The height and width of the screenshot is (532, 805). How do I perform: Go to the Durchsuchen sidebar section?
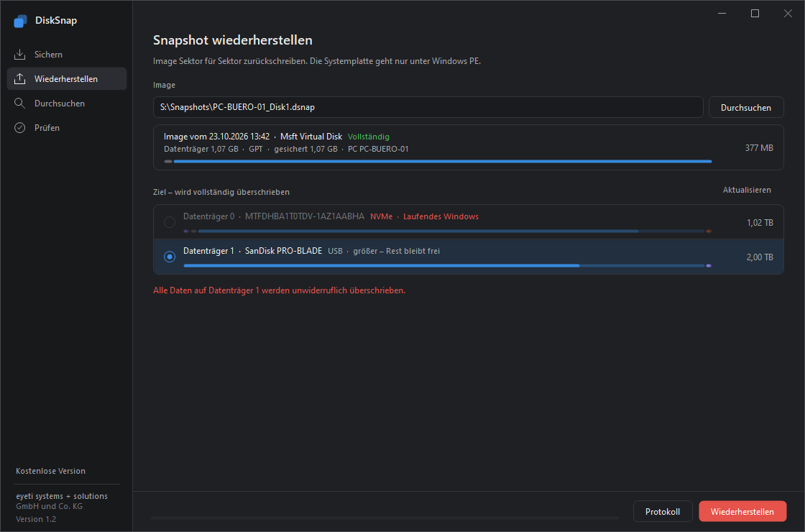[67, 104]
